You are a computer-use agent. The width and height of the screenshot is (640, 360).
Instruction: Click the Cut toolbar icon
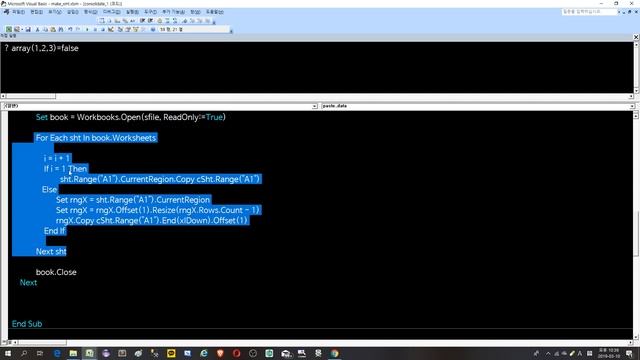38,29
